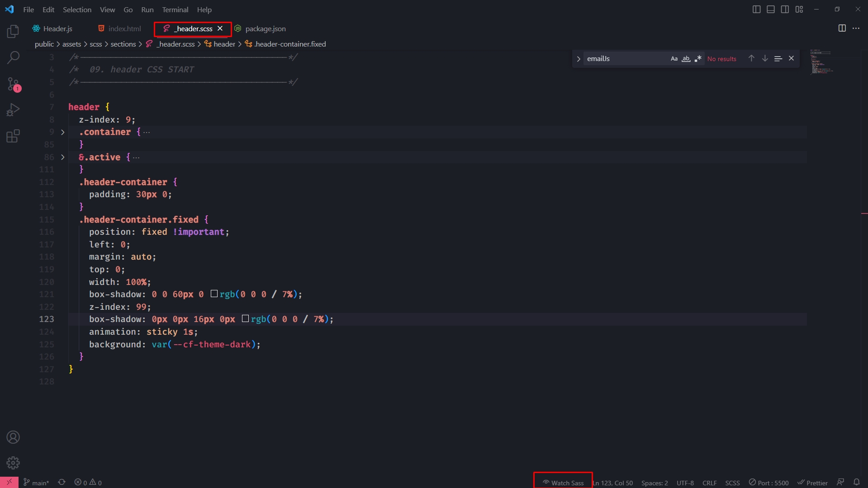Toggle Match Case in find widget

pyautogui.click(x=674, y=59)
